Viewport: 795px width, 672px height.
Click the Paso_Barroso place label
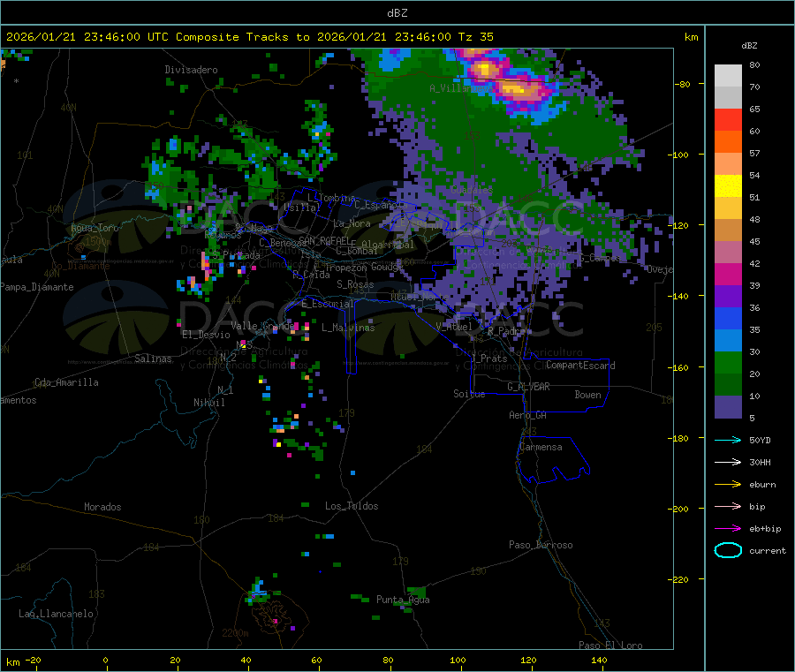pos(541,545)
